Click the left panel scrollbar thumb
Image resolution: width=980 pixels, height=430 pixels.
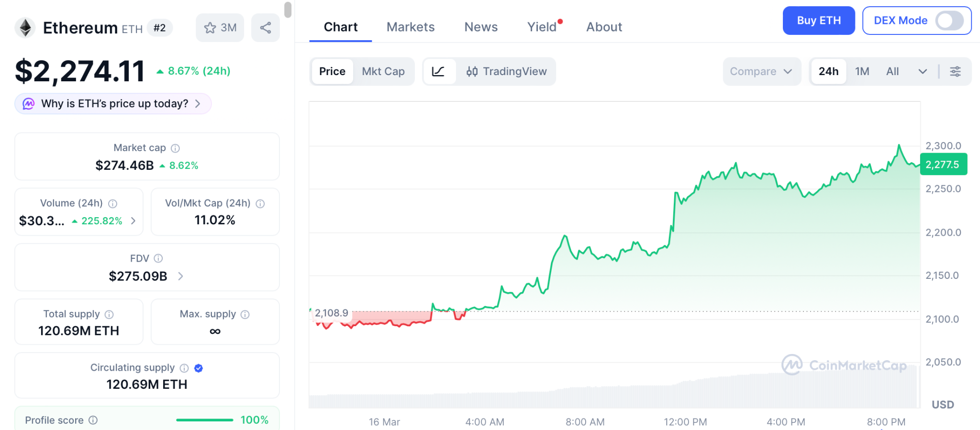pos(288,10)
